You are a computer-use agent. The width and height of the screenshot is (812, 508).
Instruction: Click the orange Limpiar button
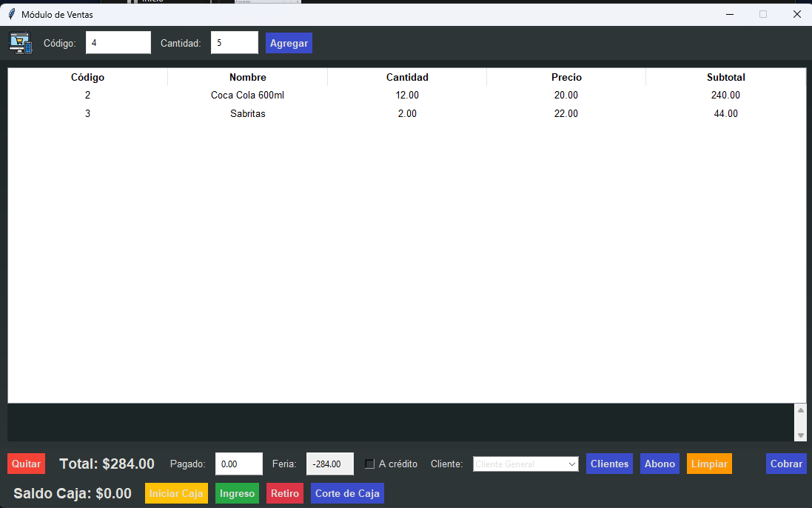[x=709, y=464]
